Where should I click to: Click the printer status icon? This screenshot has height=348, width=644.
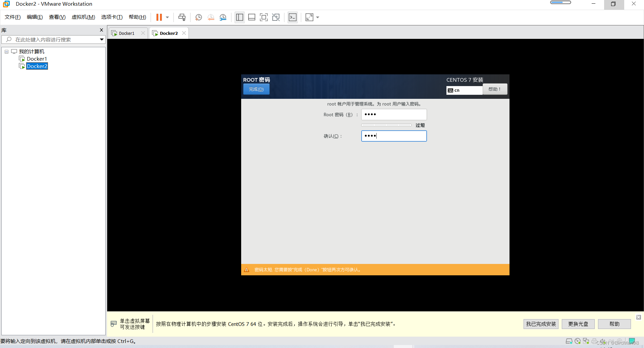coord(594,341)
